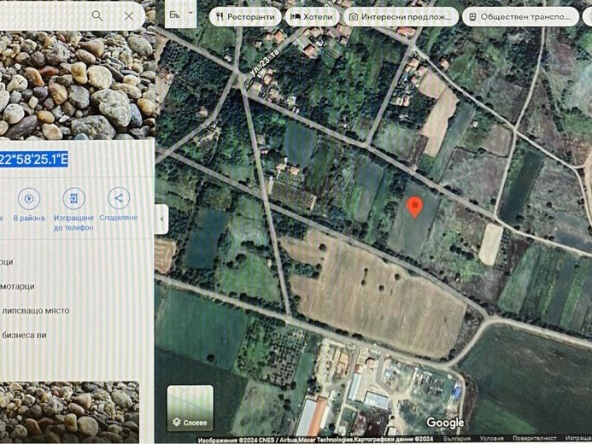This screenshot has height=444, width=592.
Task: Click the search magnifier icon
Action: [97, 16]
